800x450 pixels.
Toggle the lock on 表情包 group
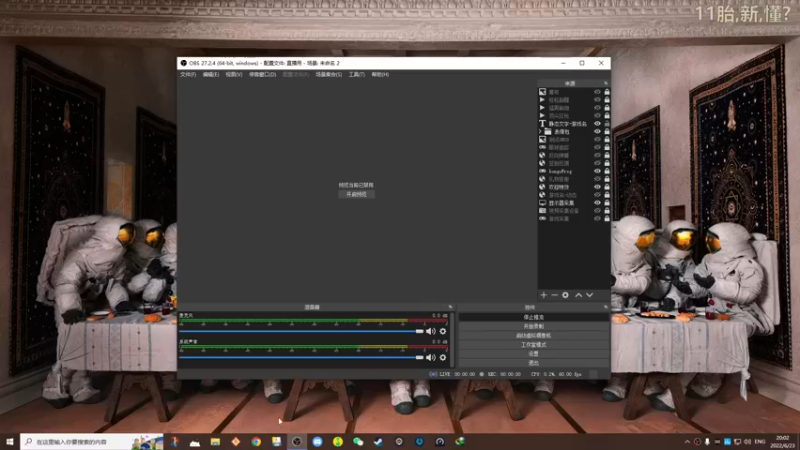coord(607,132)
